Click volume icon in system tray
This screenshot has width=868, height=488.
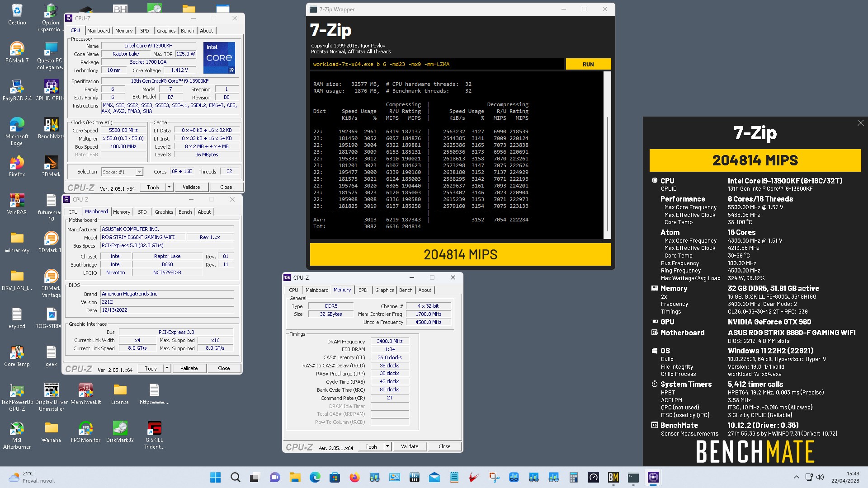pyautogui.click(x=820, y=477)
